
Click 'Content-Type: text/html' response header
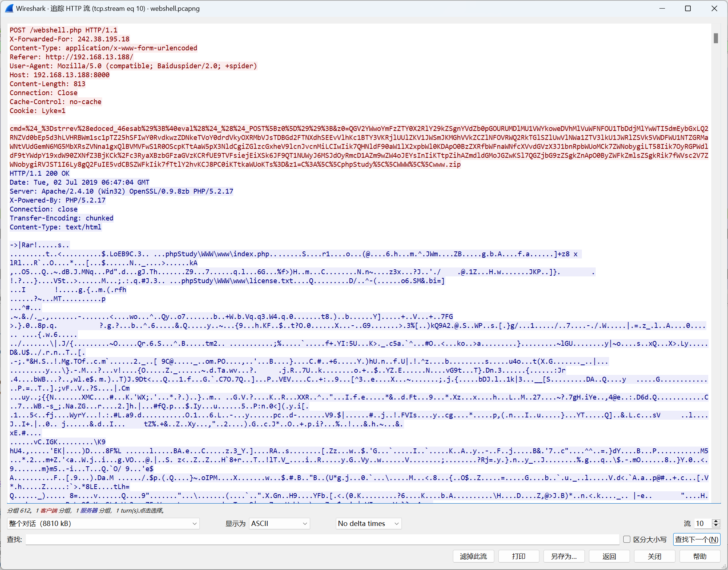coord(56,227)
